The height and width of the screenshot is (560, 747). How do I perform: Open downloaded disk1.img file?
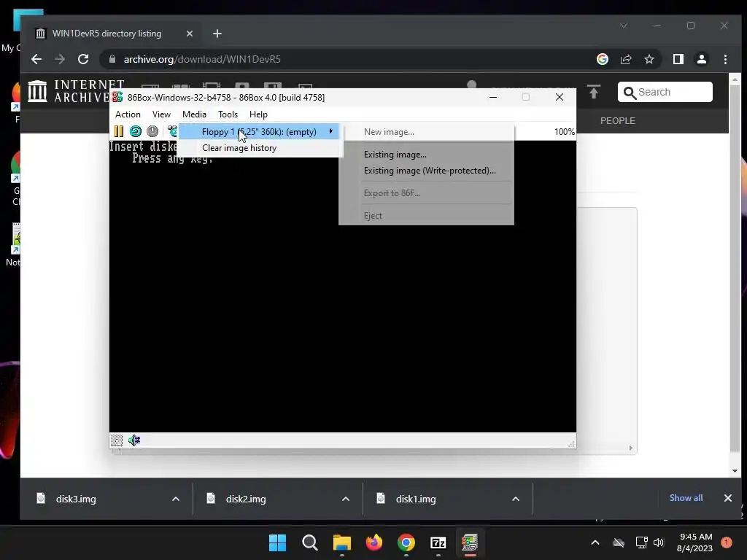tap(416, 499)
